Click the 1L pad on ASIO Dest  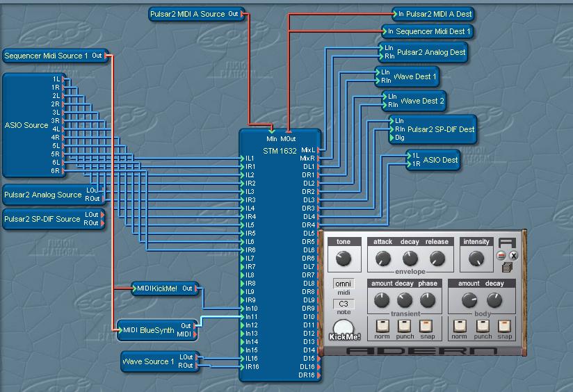tap(409, 155)
